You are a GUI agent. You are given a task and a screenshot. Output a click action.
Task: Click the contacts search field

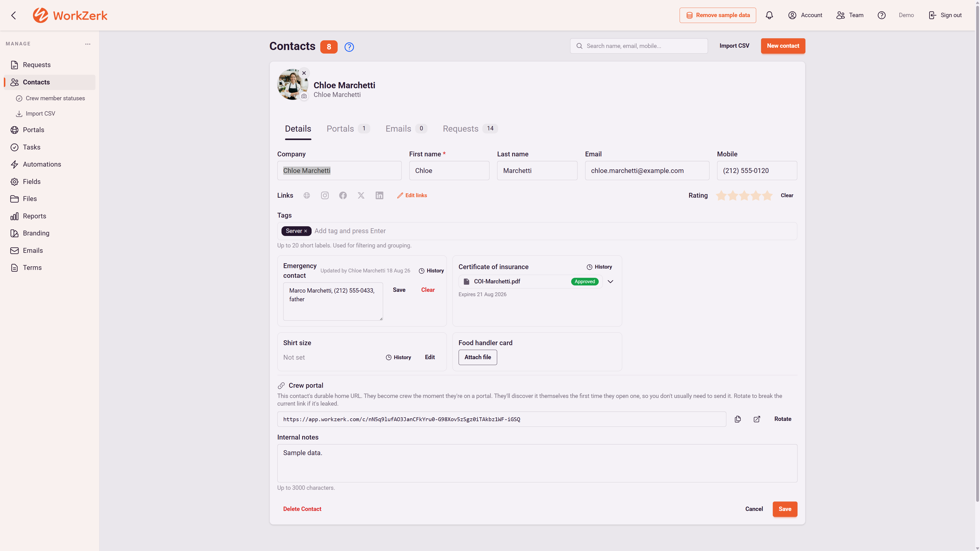coord(639,46)
